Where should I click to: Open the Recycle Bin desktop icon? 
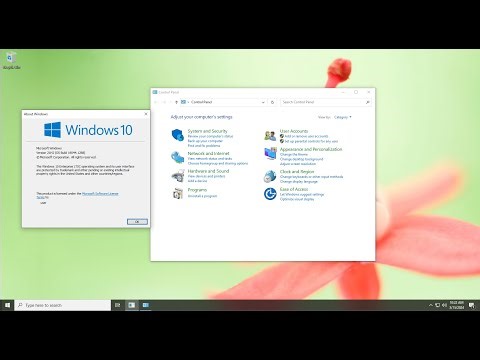point(11,60)
